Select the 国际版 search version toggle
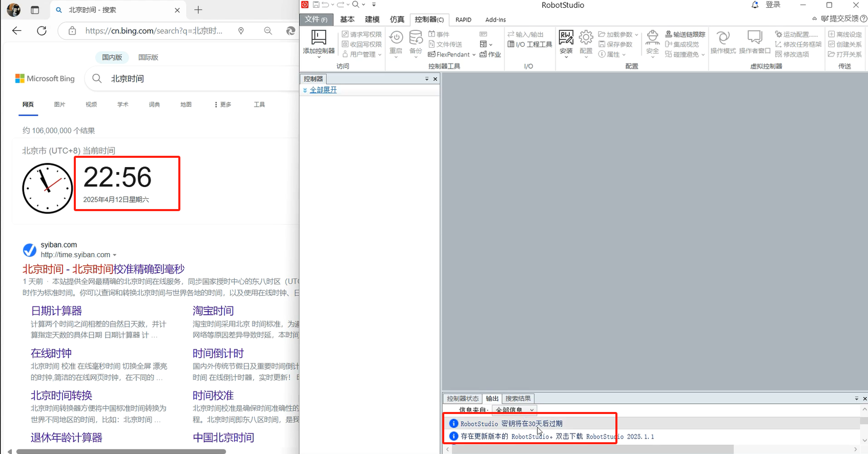868x454 pixels. pos(148,57)
